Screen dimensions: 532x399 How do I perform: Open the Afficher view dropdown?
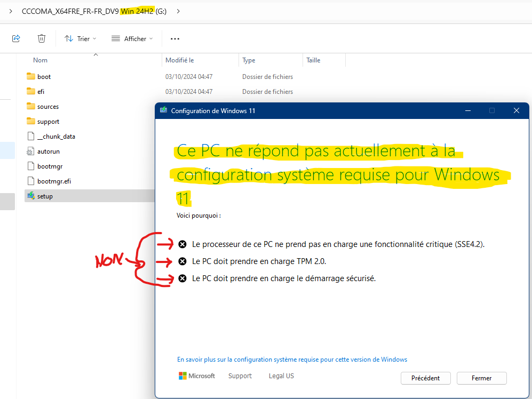132,39
